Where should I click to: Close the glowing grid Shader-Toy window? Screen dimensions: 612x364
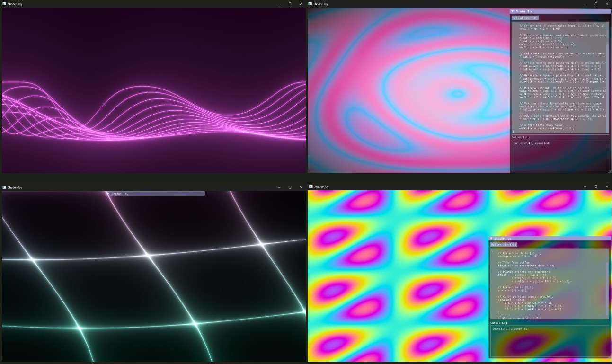(301, 187)
